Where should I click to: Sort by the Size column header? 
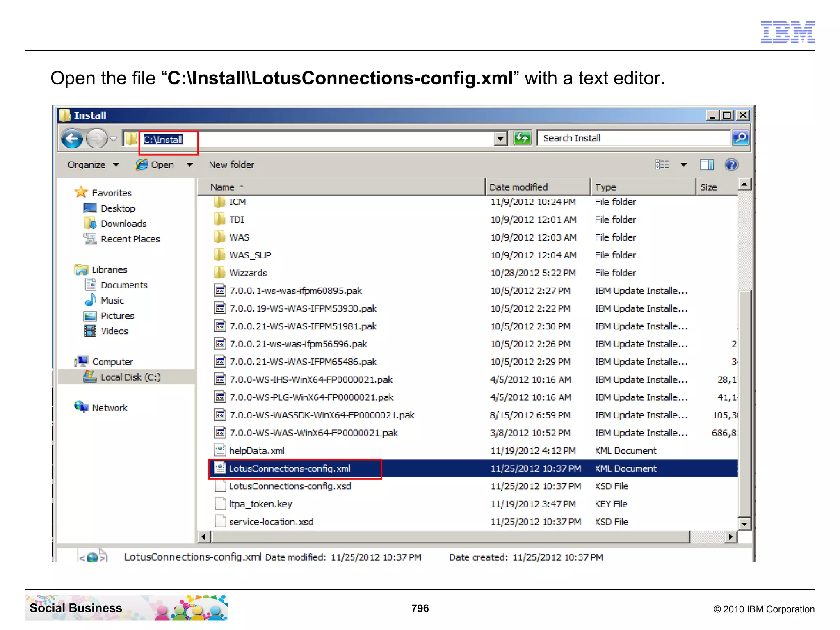point(717,187)
